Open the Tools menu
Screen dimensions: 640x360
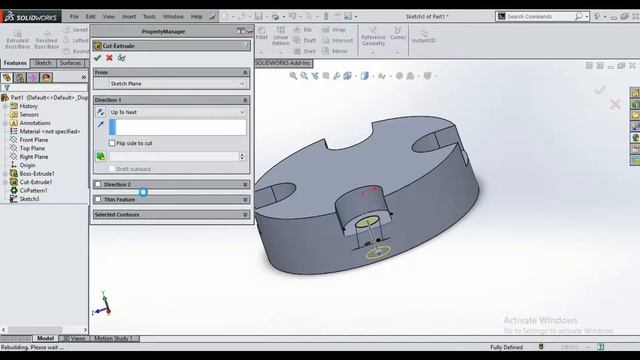[149, 16]
